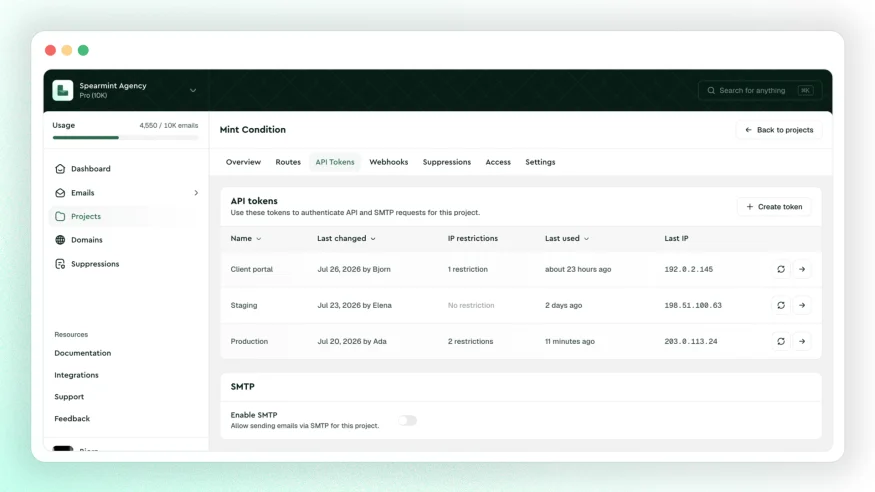Sort by the Last used column
This screenshot has height=492, width=875.
coord(567,239)
